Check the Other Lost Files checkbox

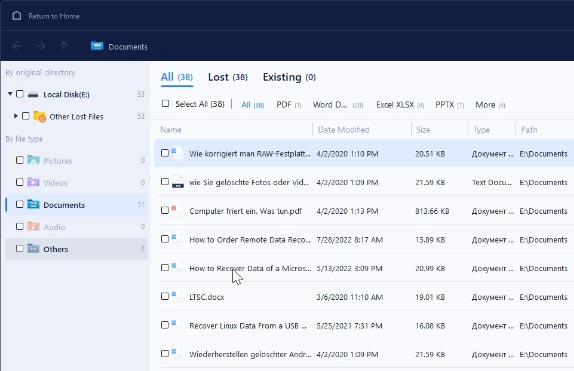pos(25,116)
